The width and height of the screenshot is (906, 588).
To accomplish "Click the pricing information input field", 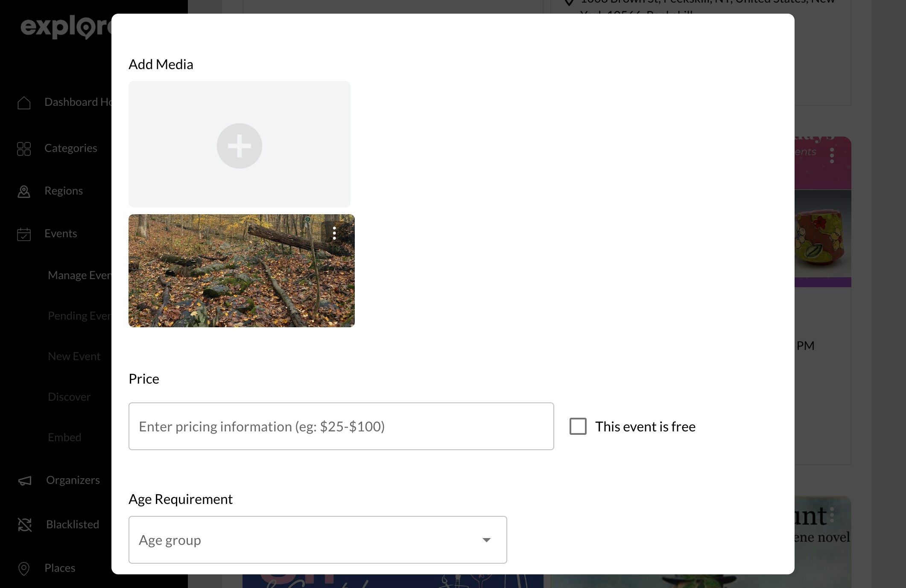I will [341, 426].
